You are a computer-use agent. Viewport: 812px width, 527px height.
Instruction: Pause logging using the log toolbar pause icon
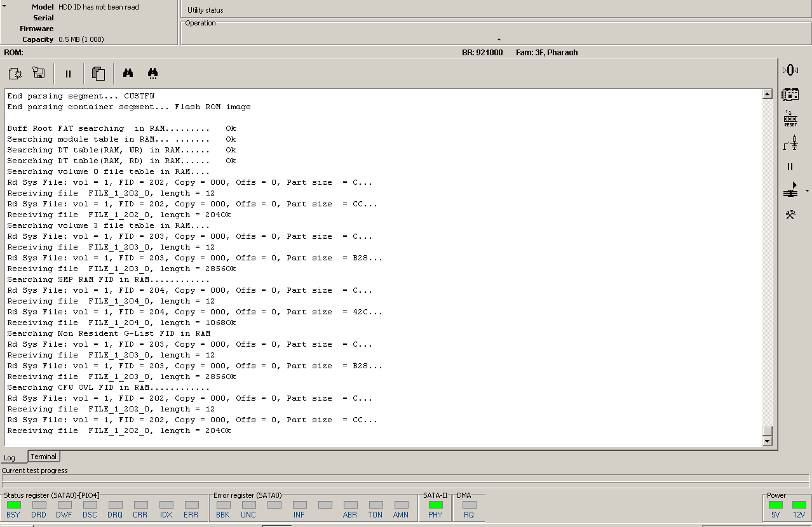(68, 74)
